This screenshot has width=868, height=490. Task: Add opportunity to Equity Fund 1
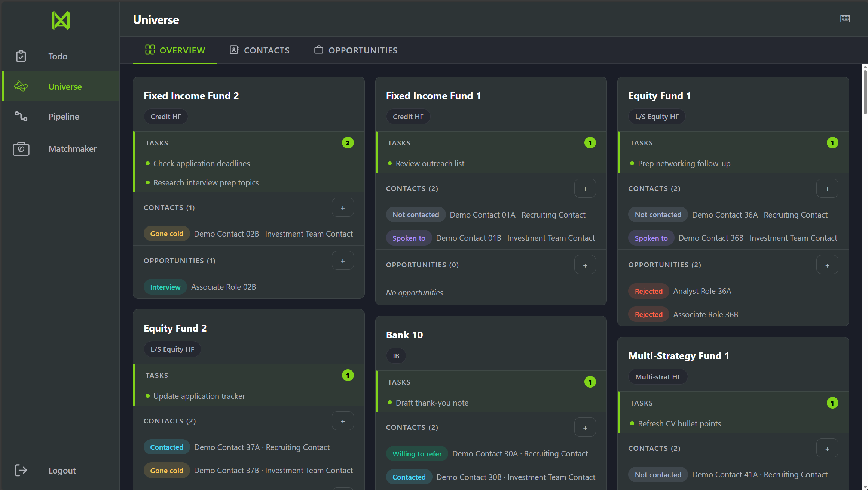pos(827,265)
